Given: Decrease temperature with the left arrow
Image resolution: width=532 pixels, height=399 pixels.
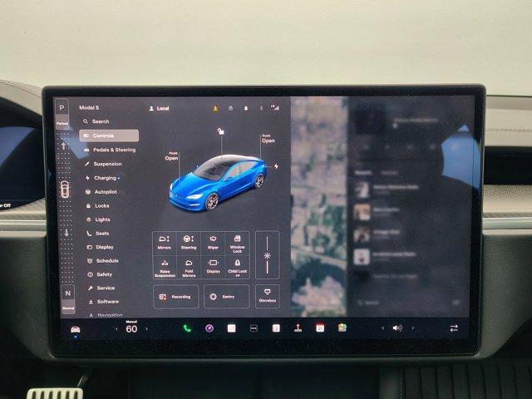Looking at the screenshot, I should pyautogui.click(x=116, y=329).
